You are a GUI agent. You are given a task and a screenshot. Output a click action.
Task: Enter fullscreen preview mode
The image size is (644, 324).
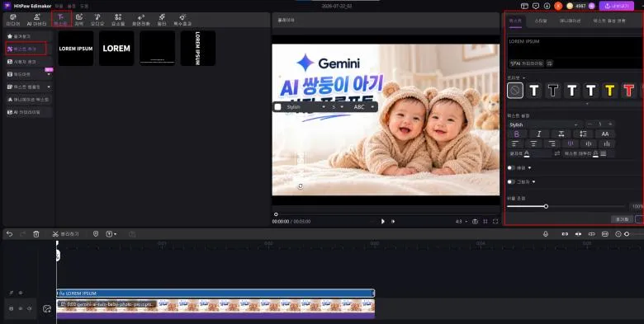pos(495,222)
